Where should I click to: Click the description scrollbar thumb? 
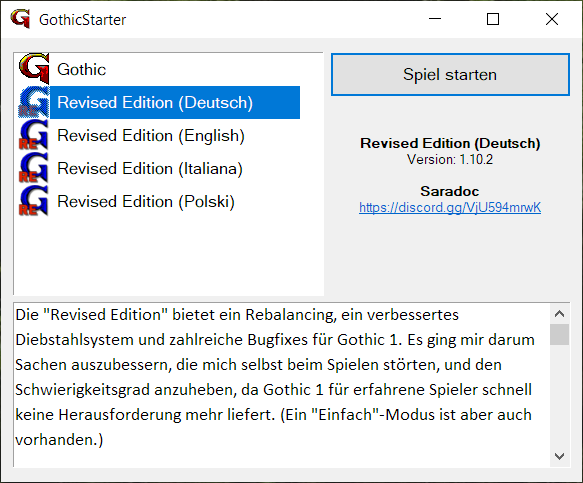[x=559, y=335]
